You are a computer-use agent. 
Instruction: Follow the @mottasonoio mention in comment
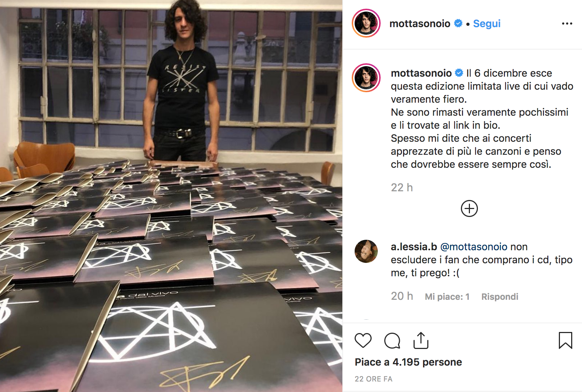point(474,247)
